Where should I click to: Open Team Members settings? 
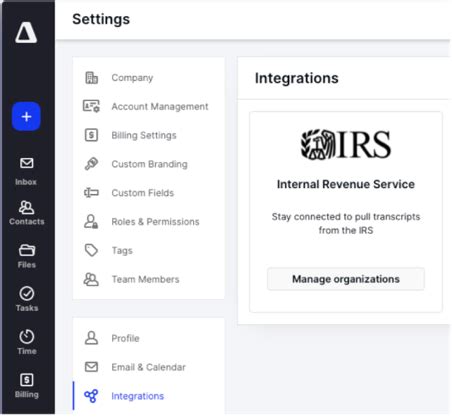point(149,279)
